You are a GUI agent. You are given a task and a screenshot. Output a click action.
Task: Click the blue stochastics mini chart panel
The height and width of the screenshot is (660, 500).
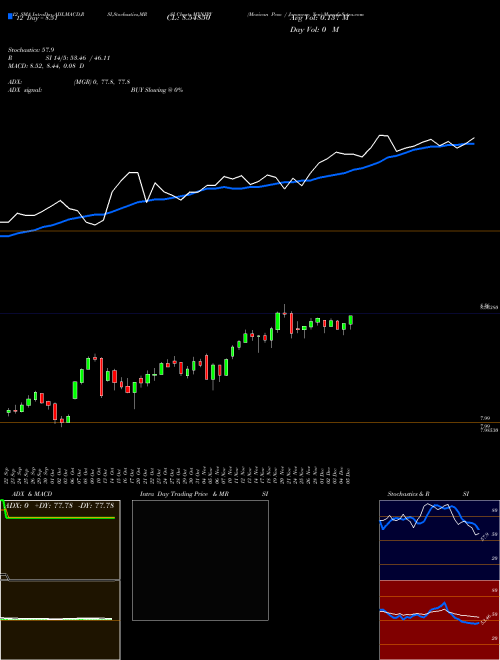click(439, 540)
